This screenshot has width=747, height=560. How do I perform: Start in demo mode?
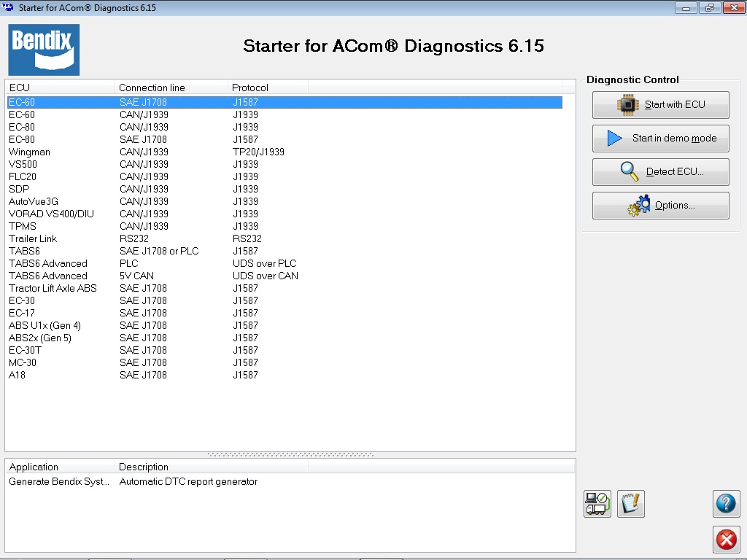pos(660,139)
